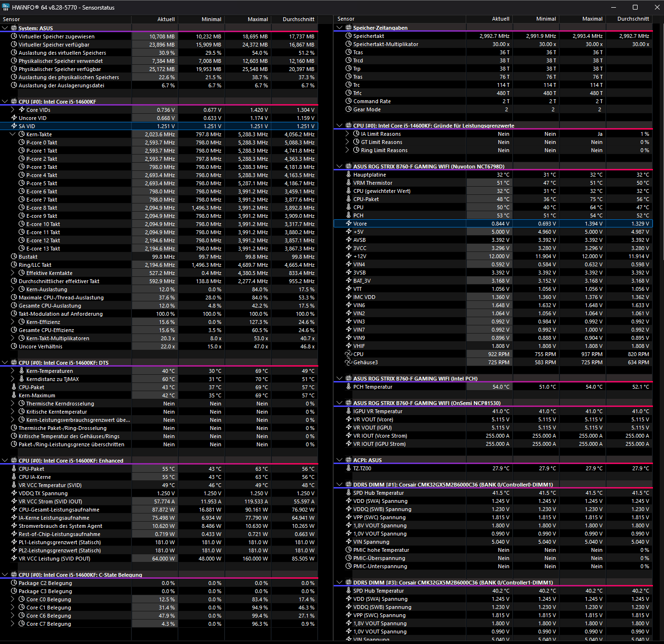
Task: Click the chip icon of System: ASUS group
Action: pos(13,28)
